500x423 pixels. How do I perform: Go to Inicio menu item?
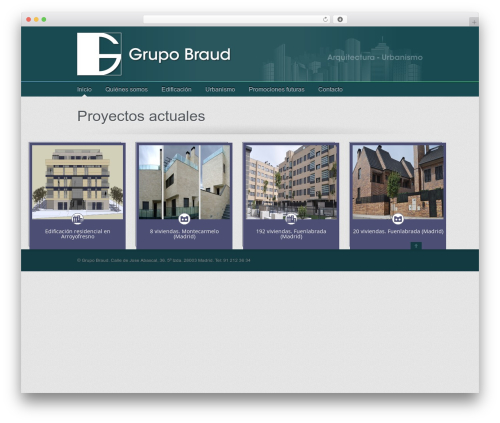84,89
